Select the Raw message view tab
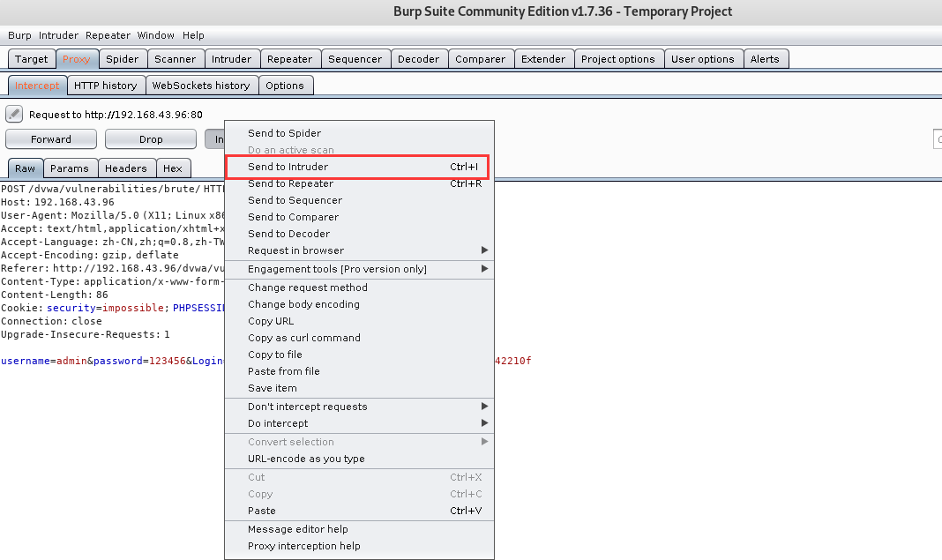The height and width of the screenshot is (560, 942). click(25, 168)
